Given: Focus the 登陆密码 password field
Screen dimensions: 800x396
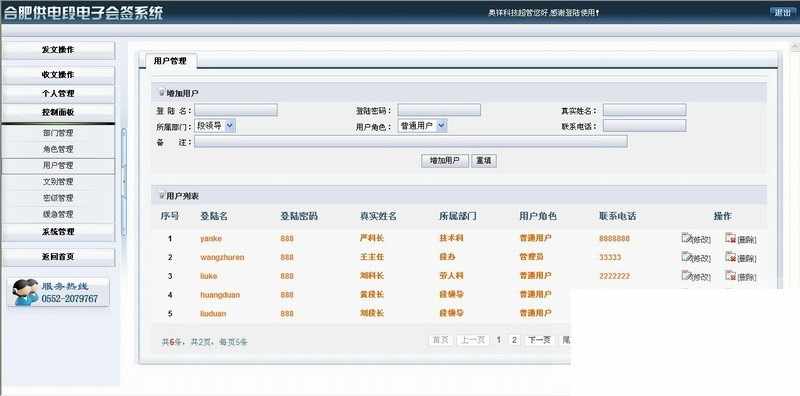Looking at the screenshot, I should [x=439, y=110].
